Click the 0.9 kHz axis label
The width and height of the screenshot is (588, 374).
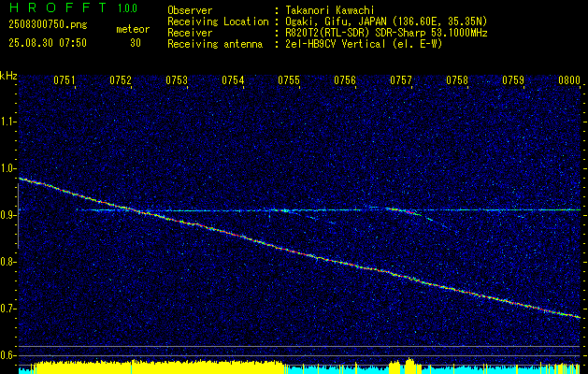[x=7, y=215]
